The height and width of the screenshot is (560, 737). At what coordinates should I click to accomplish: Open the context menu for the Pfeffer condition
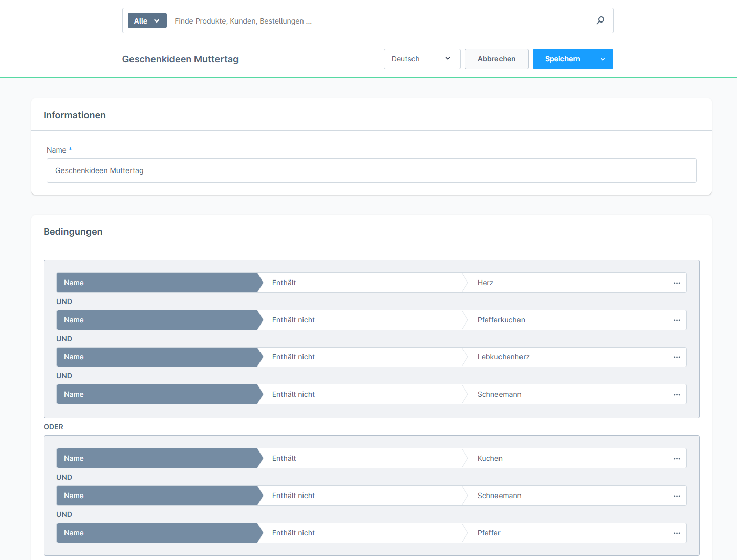(x=676, y=533)
